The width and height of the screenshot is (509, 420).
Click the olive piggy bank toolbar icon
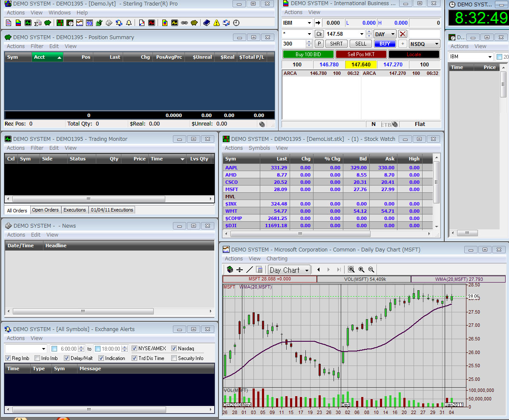194,23
